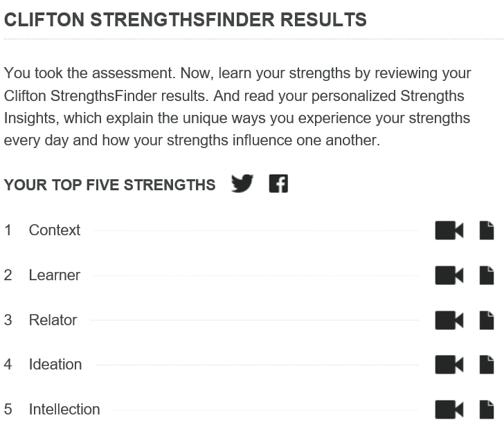Click the Context strength name
This screenshot has width=504, height=429.
tap(54, 230)
